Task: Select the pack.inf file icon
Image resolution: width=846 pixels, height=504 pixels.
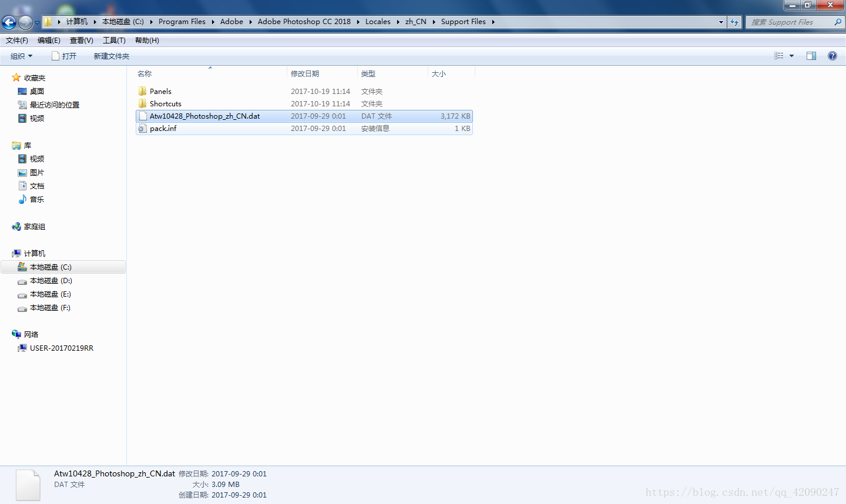Action: (143, 128)
